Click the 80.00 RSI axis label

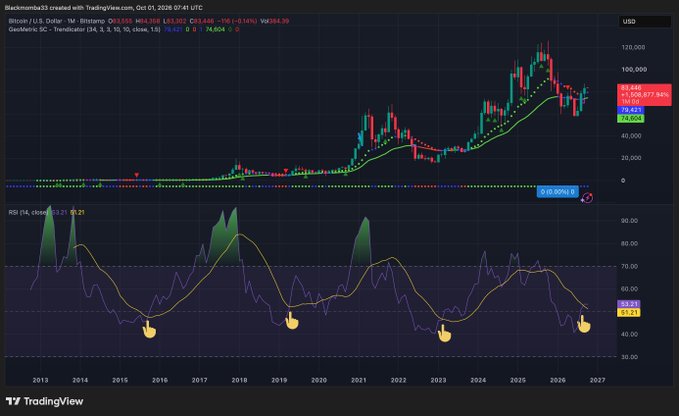(629, 244)
